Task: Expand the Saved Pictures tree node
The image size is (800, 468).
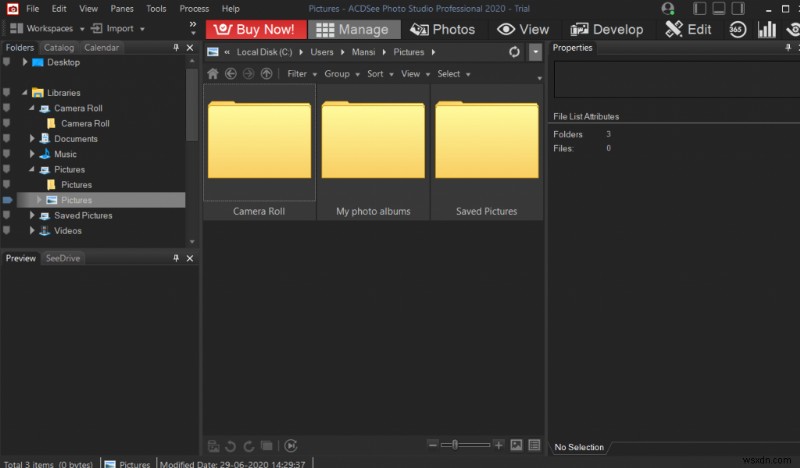Action: (x=32, y=215)
